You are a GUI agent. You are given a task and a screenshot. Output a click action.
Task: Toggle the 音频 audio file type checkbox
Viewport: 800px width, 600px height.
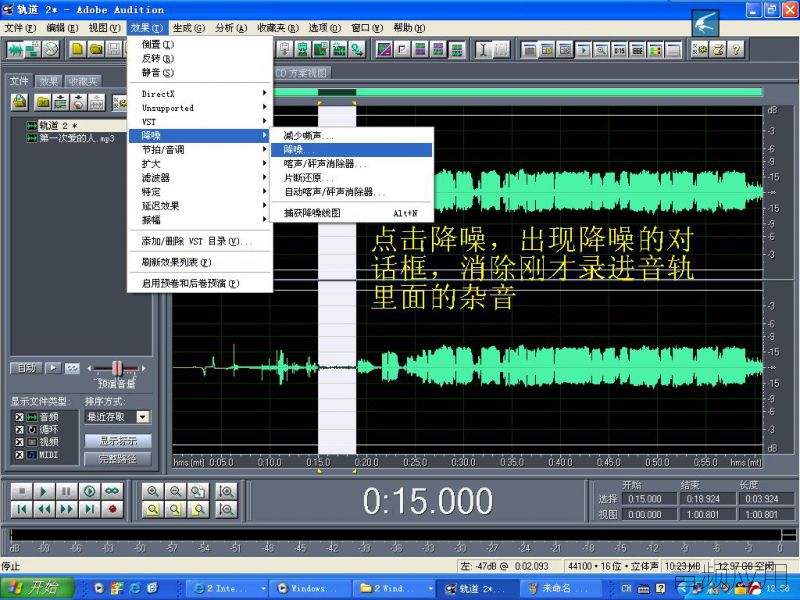[x=19, y=417]
